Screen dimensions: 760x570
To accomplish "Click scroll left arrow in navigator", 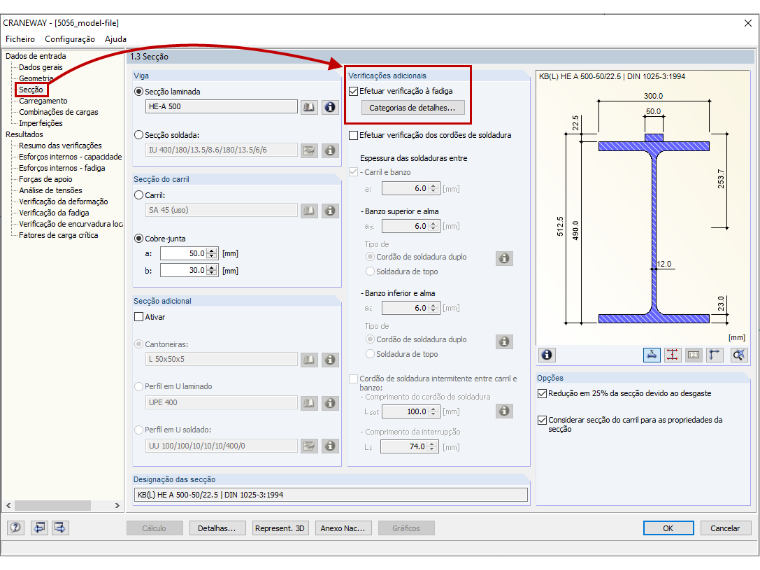I will 8,506.
